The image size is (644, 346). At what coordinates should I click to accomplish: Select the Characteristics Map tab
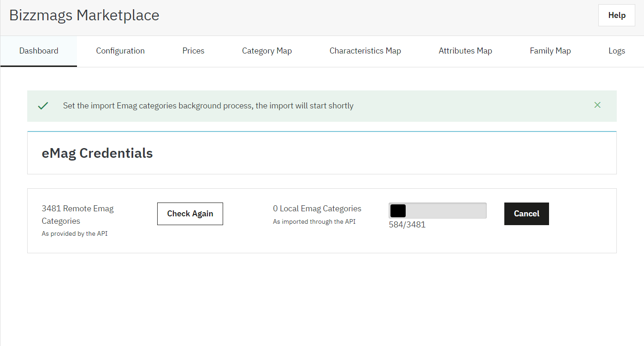pyautogui.click(x=365, y=51)
